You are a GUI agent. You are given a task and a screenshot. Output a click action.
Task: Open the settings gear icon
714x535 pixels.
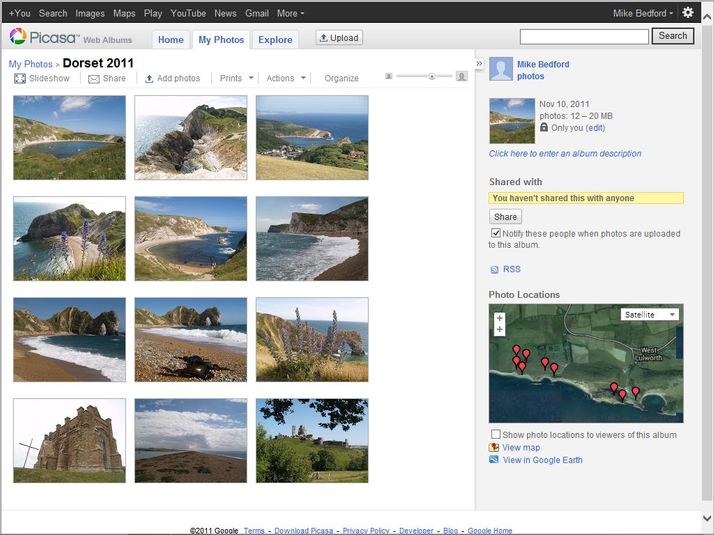point(688,13)
